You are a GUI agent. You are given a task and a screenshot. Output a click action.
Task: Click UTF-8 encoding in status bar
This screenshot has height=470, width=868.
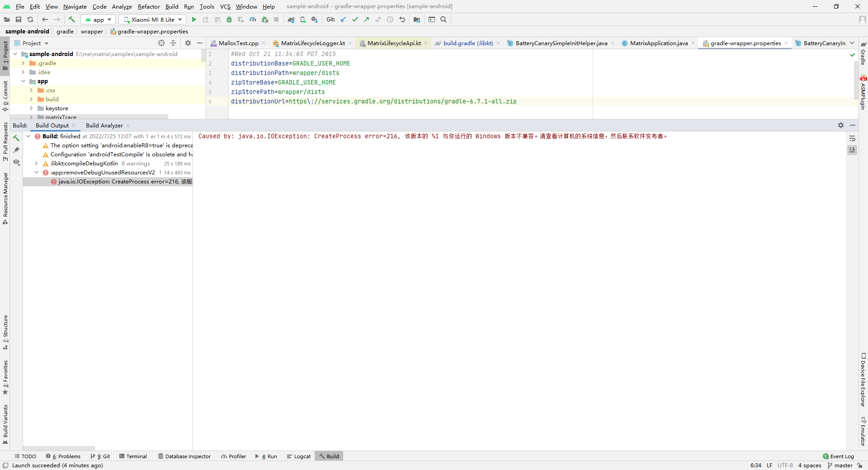point(785,465)
